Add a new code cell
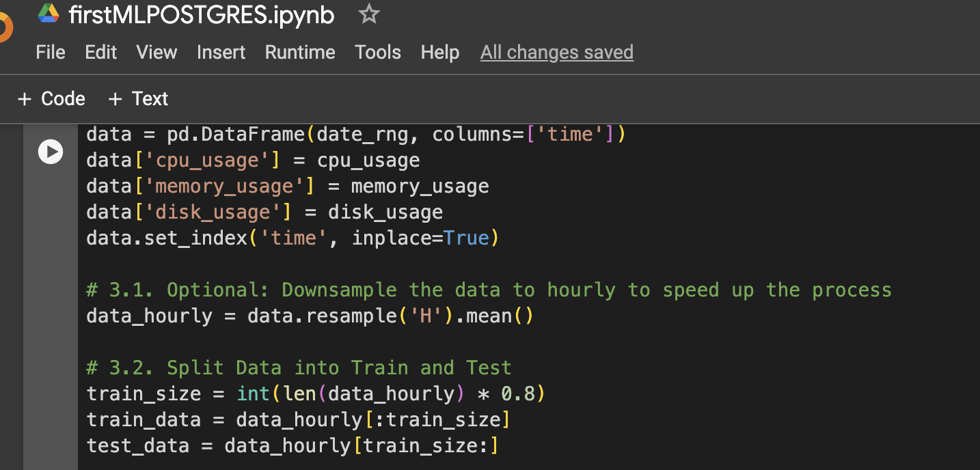This screenshot has height=470, width=980. click(51, 98)
